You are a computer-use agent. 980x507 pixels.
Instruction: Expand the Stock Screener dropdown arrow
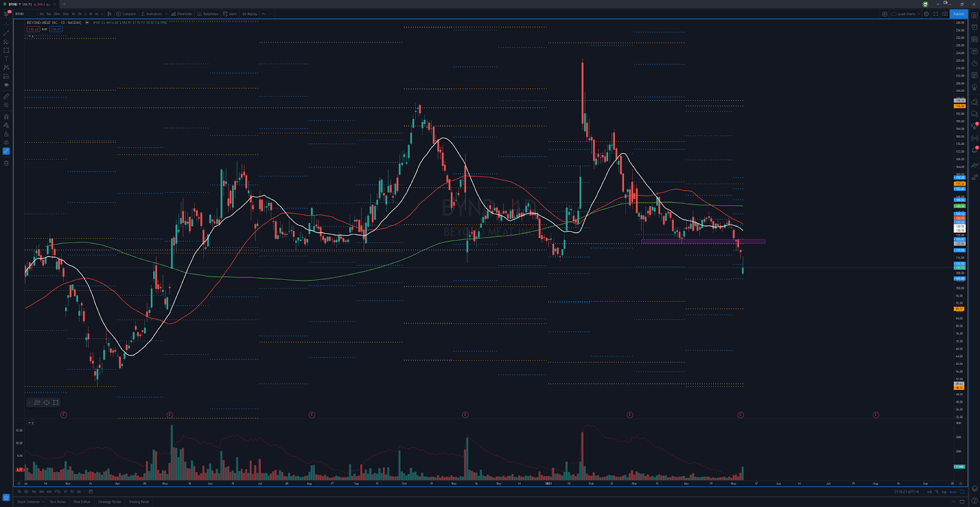[x=43, y=501]
